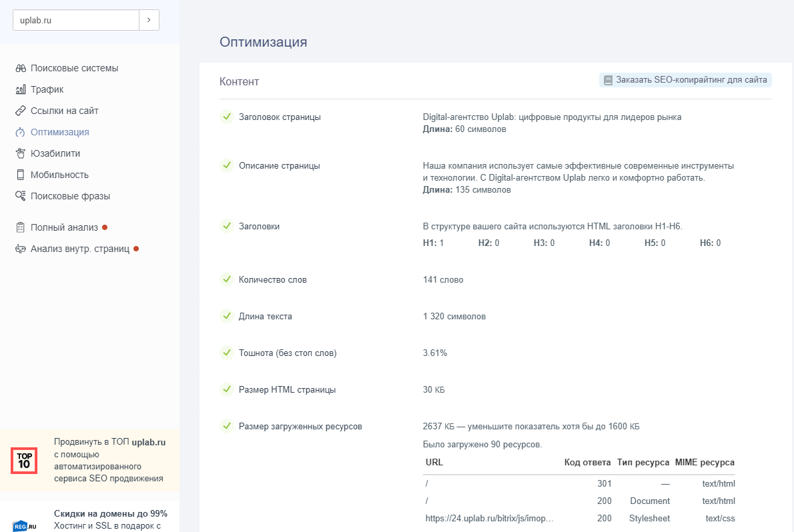Image resolution: width=794 pixels, height=532 pixels.
Task: Open Мобильность via the smartphone icon
Action: pos(20,174)
